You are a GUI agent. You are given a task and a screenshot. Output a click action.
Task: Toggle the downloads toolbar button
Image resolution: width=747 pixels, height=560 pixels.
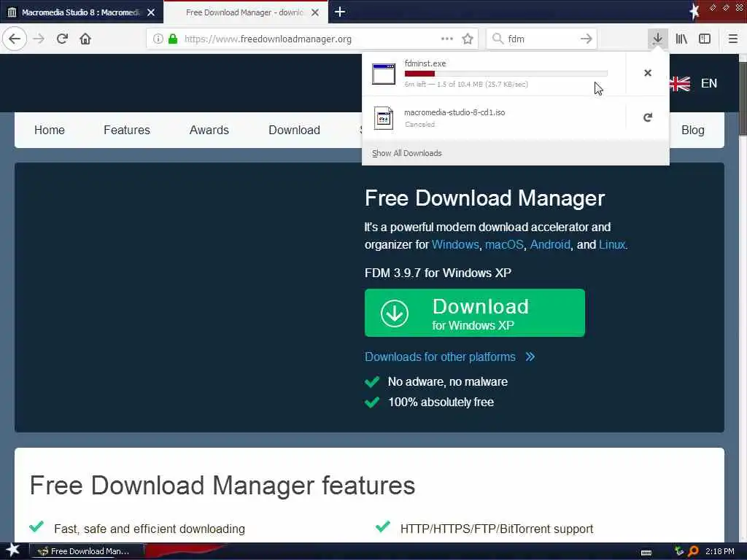point(657,39)
